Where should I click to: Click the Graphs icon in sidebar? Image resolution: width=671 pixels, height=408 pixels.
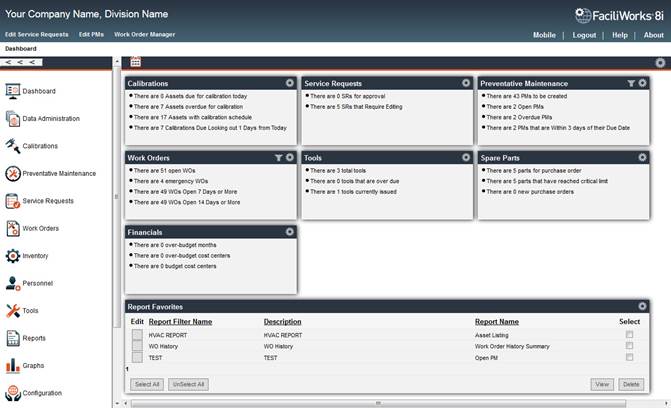(x=12, y=366)
